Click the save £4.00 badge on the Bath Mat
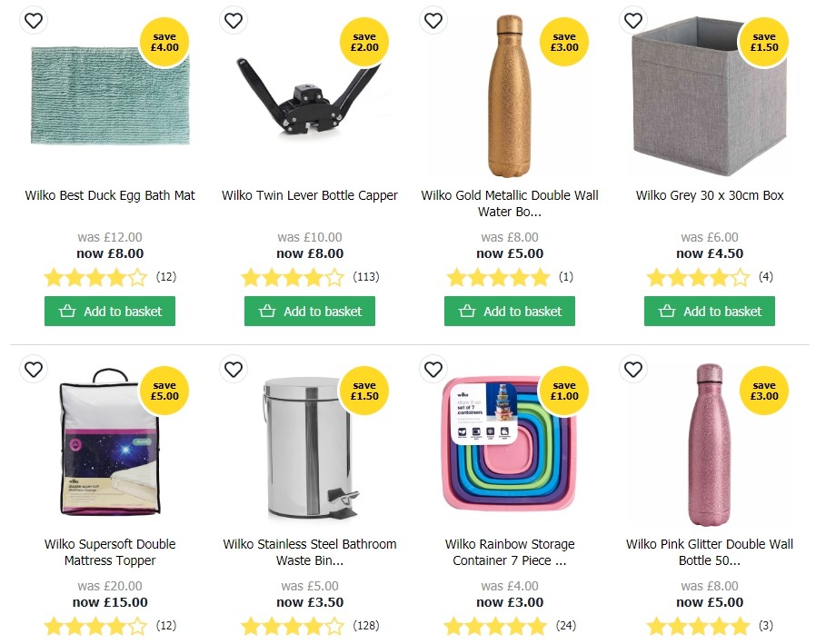816x644 pixels. (x=164, y=41)
